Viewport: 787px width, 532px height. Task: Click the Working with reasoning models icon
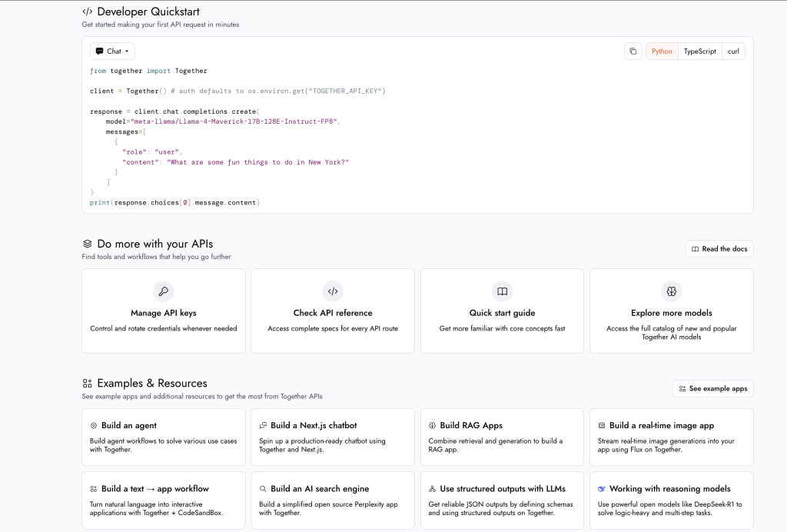click(602, 489)
